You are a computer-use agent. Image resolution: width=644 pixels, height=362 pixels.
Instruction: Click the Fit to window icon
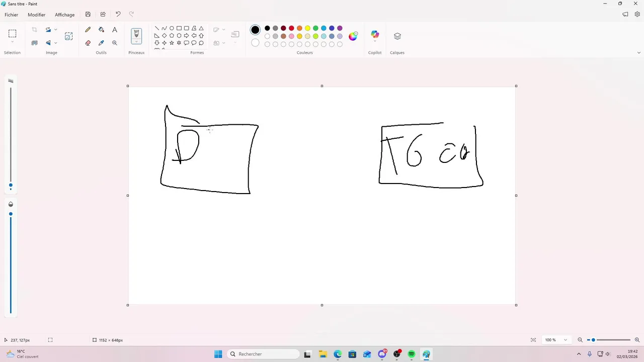pyautogui.click(x=533, y=340)
